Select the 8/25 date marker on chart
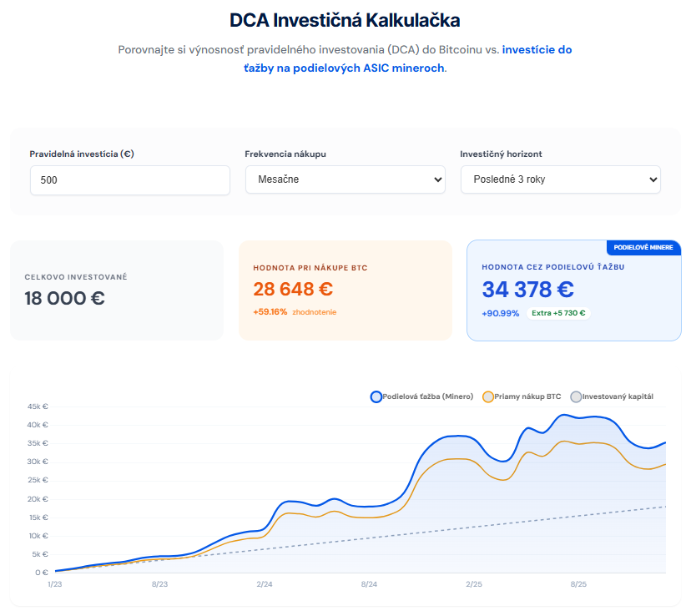691x616 pixels. tap(578, 584)
